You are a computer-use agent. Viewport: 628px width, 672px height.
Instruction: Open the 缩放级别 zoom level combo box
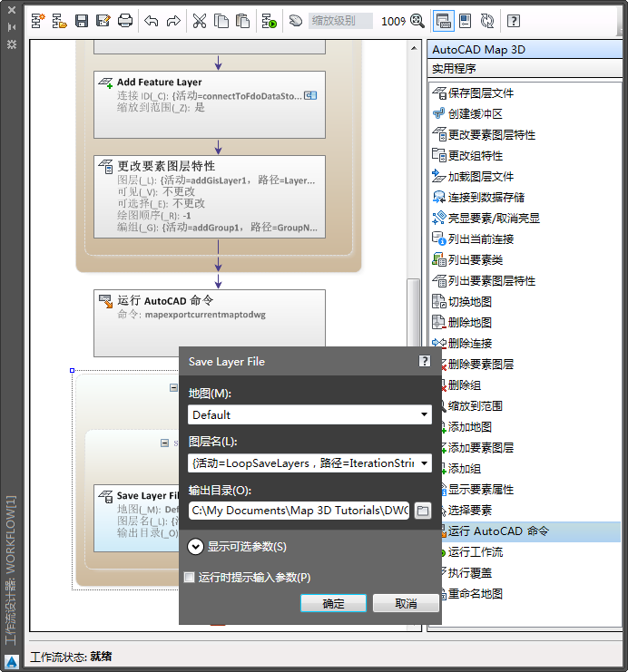click(340, 21)
